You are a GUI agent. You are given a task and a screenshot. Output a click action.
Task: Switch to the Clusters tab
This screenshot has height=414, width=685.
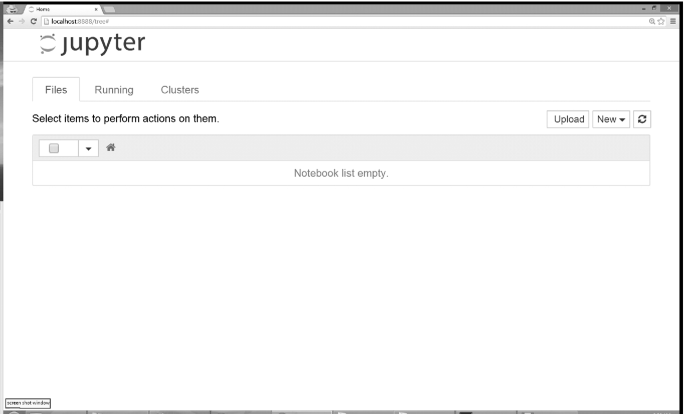(x=180, y=90)
